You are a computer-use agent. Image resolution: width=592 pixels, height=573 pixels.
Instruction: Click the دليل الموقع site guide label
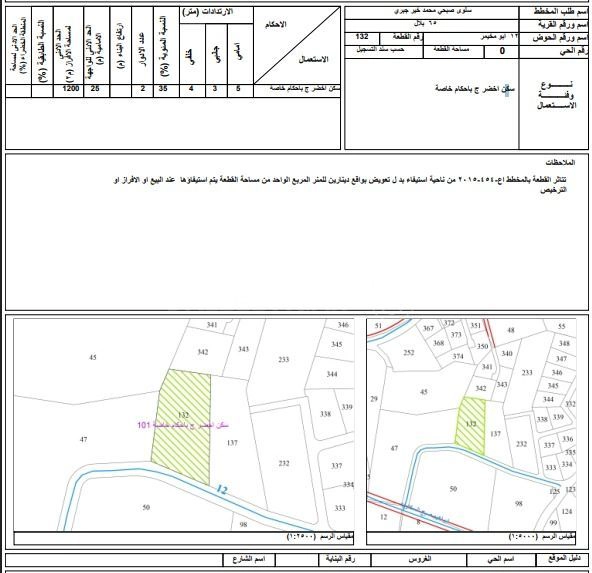[x=564, y=559]
